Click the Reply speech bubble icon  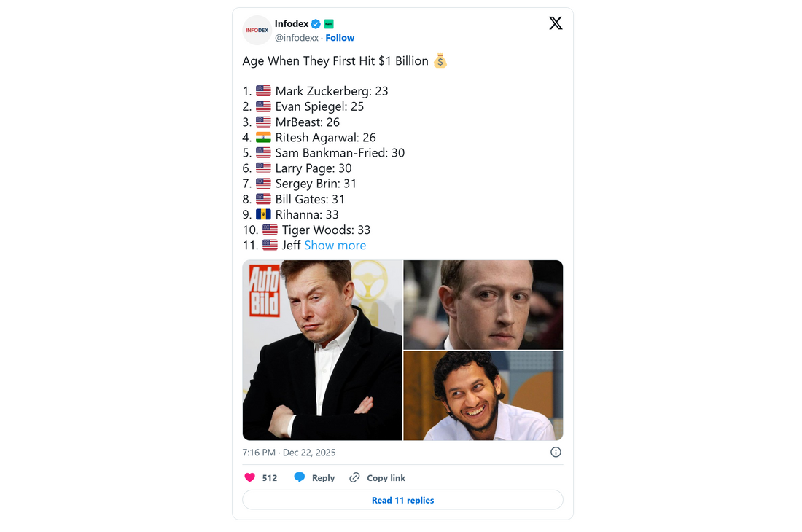[300, 477]
